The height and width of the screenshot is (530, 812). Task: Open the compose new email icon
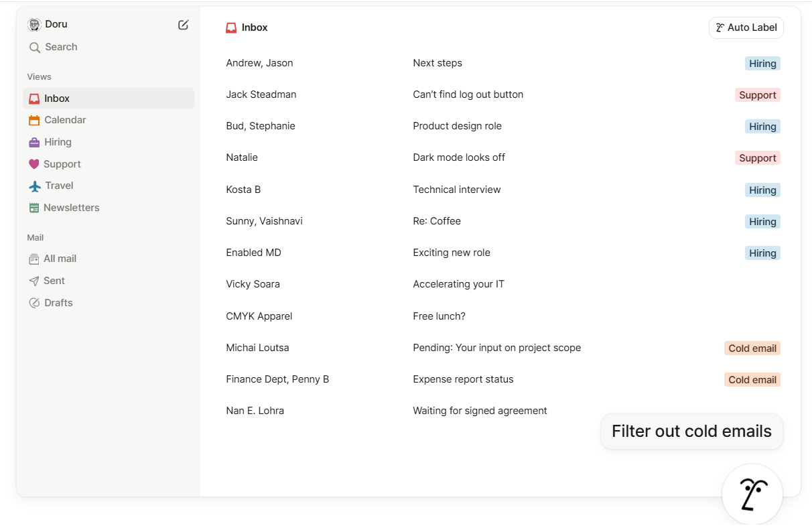tap(183, 24)
